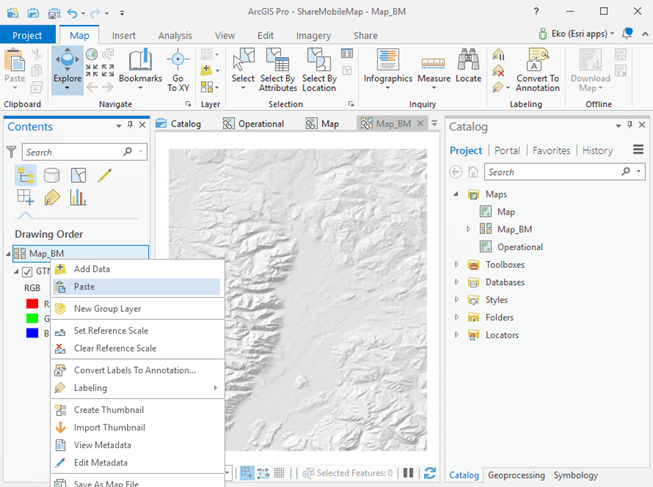Run Convert To Annotation from the ribbon

pos(537,70)
